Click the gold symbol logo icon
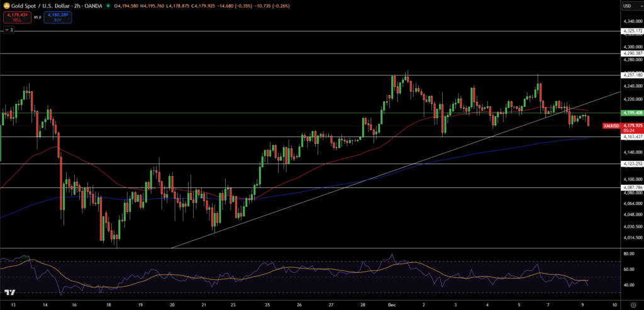 click(x=7, y=6)
